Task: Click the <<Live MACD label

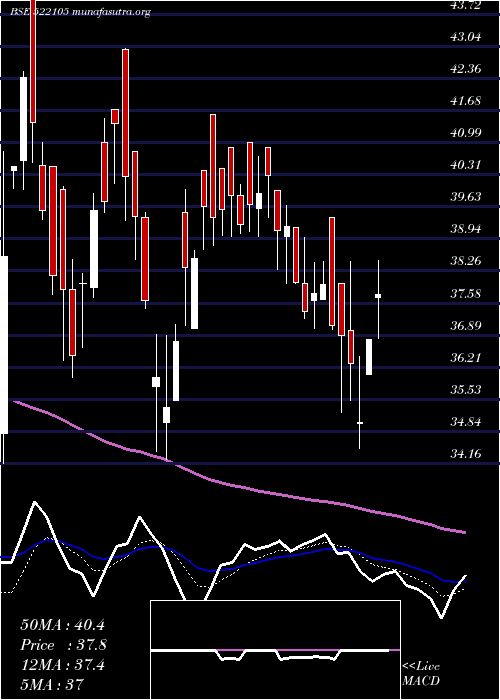Action: point(421,674)
